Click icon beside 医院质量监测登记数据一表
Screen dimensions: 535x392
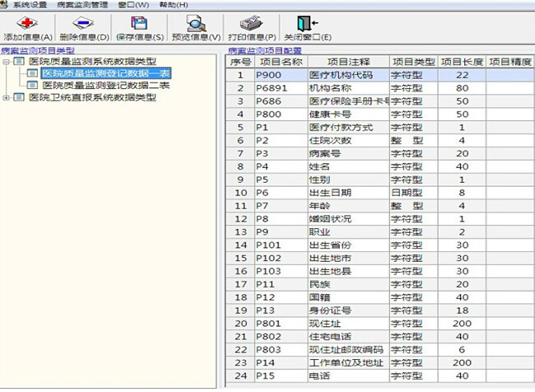click(x=32, y=73)
